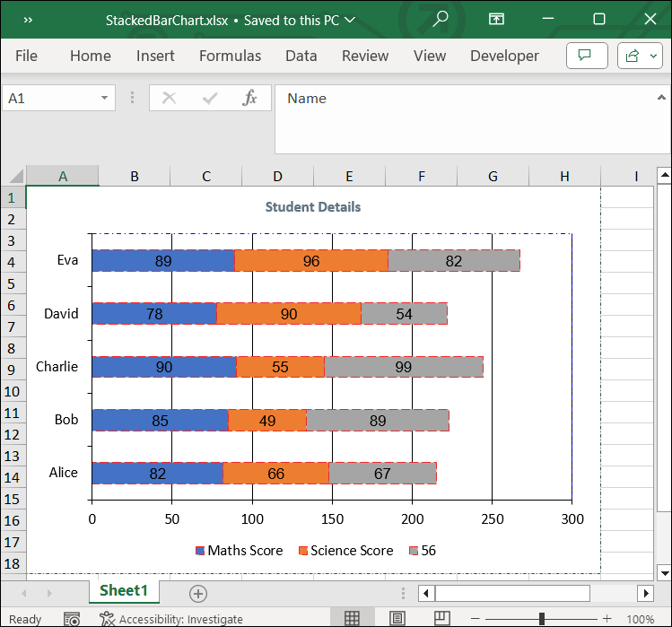Select the 150 value on horizontal axis
Viewport: 672px width, 627px height.
pyautogui.click(x=332, y=519)
